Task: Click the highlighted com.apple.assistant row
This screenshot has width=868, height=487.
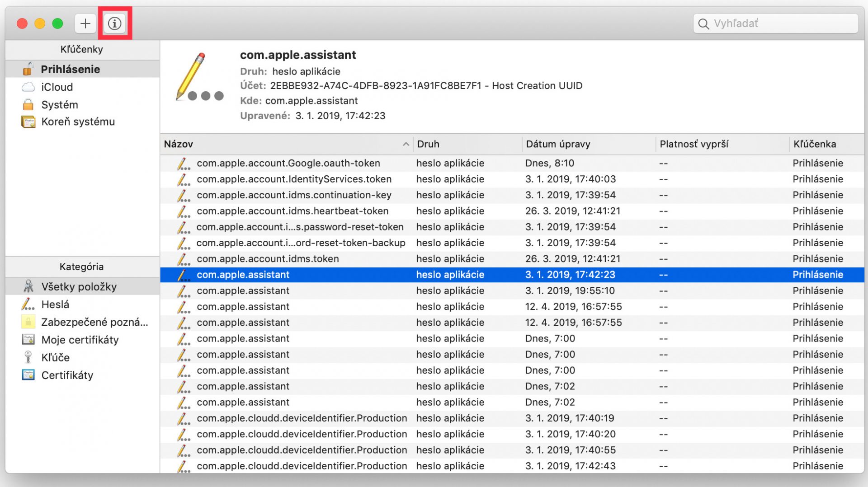Action: 512,275
